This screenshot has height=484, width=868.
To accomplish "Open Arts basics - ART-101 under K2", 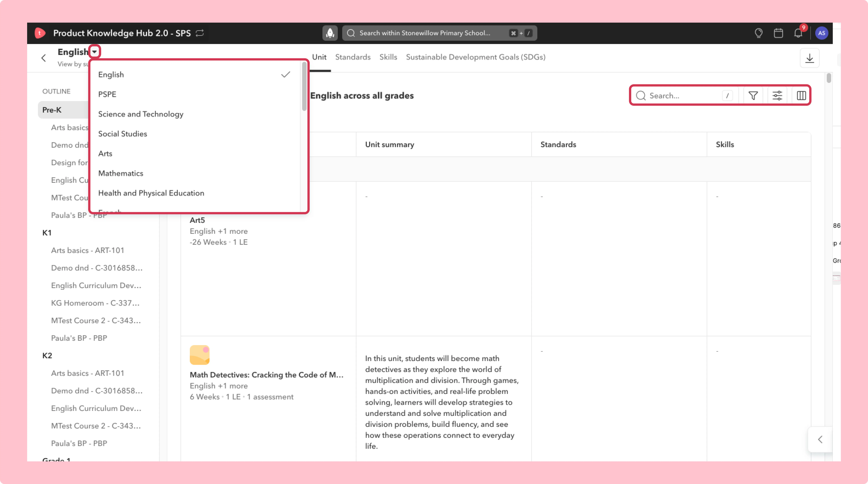I will [x=88, y=373].
